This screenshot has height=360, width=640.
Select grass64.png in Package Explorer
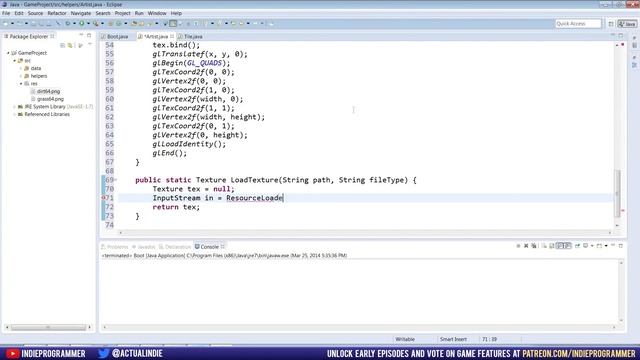point(50,99)
